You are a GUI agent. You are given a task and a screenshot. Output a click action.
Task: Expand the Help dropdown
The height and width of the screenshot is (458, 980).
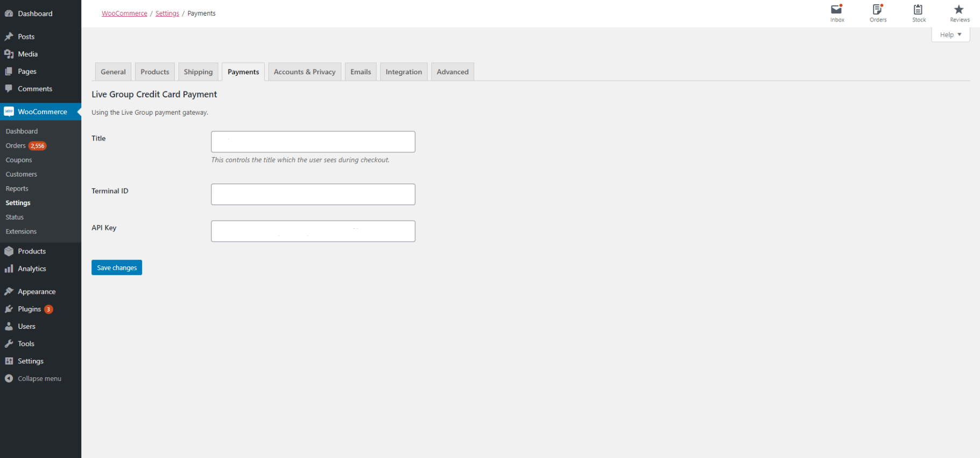950,34
